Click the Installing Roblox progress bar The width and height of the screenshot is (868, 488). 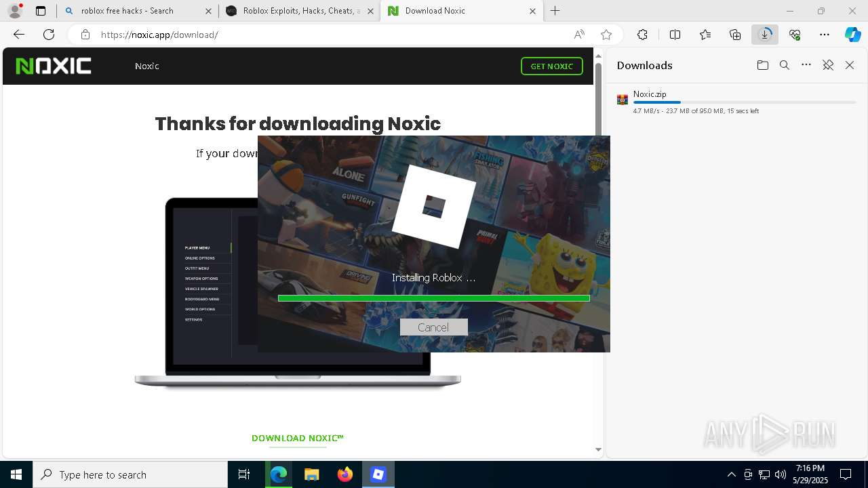click(x=433, y=298)
